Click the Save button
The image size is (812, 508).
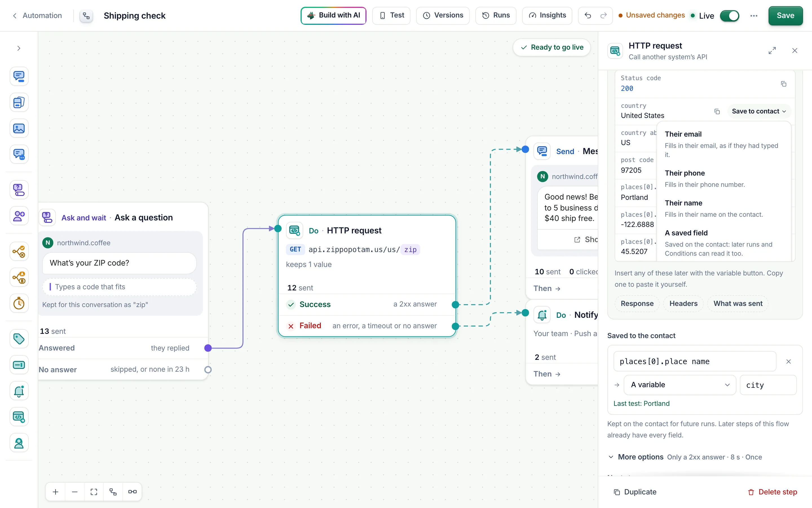tap(785, 16)
